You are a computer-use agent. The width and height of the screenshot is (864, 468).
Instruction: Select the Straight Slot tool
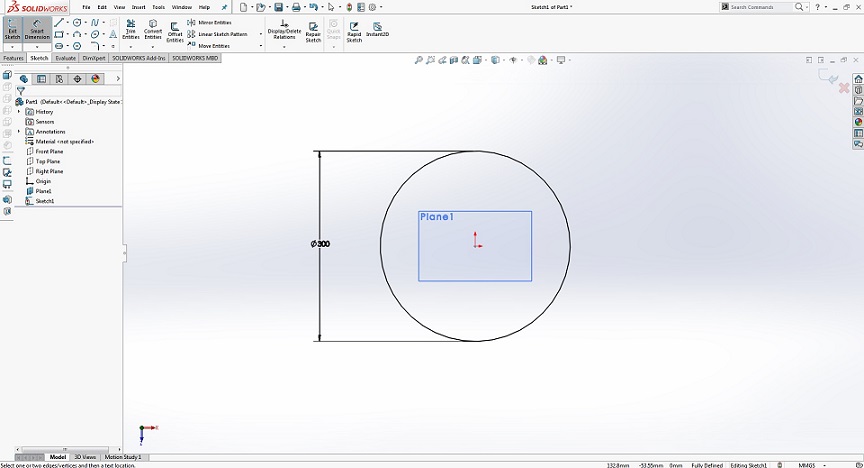coord(59,46)
